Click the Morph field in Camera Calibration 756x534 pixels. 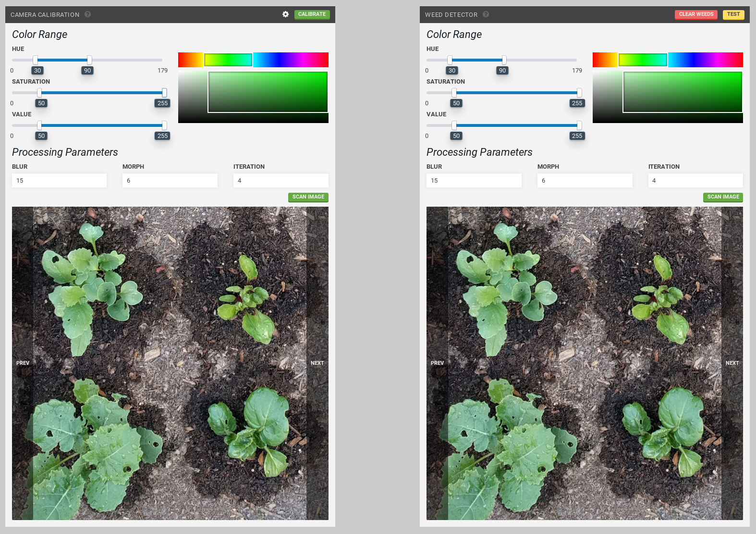click(170, 181)
